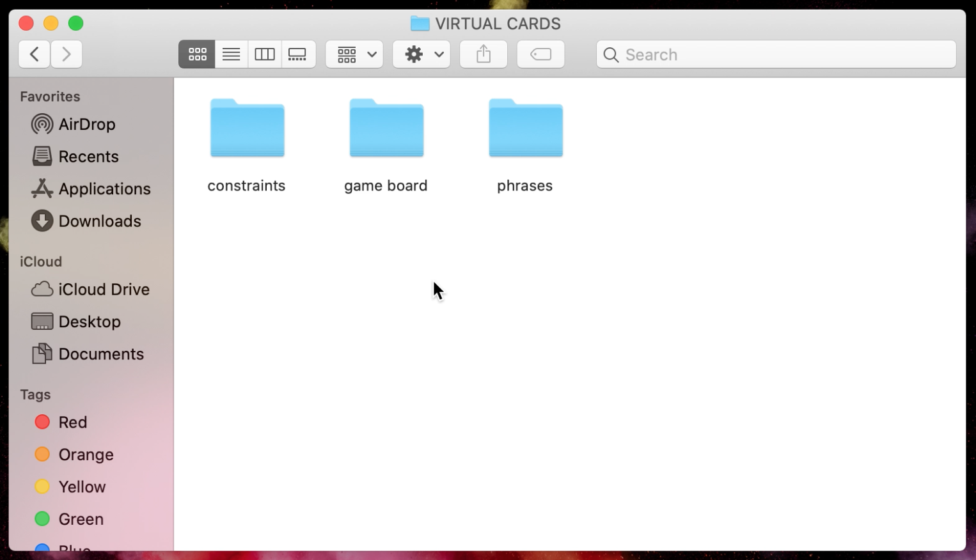Click the Share toolbar button
The image size is (976, 560).
click(484, 54)
